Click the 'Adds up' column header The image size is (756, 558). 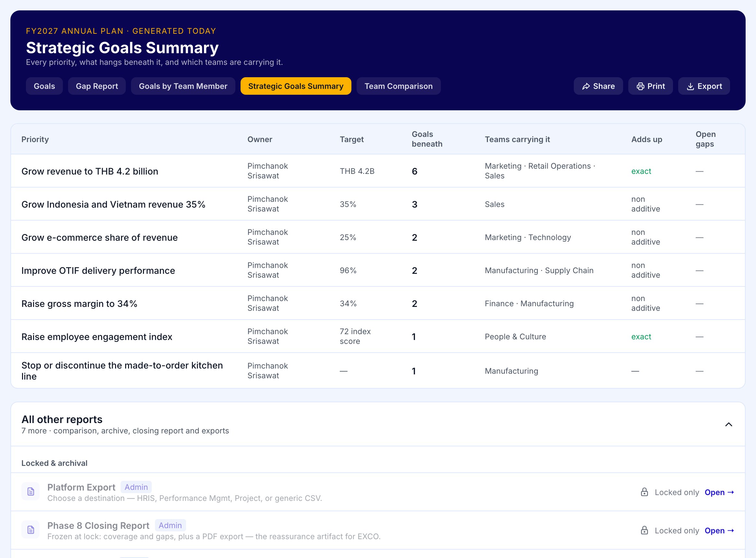[x=647, y=139]
